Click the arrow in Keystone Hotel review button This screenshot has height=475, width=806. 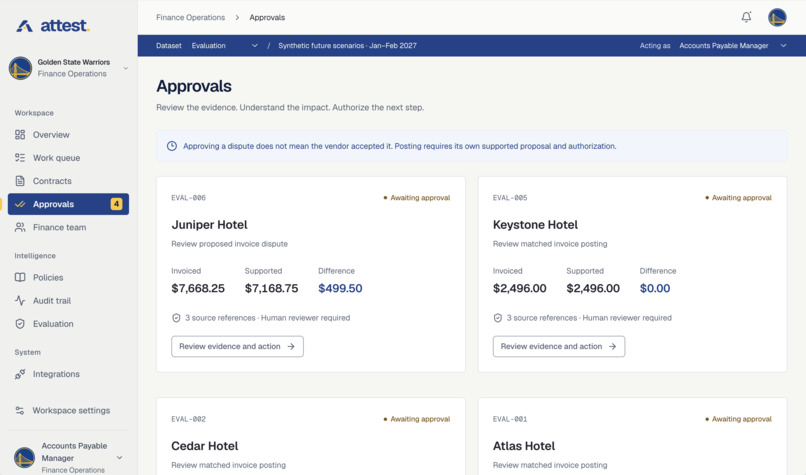[x=612, y=346]
